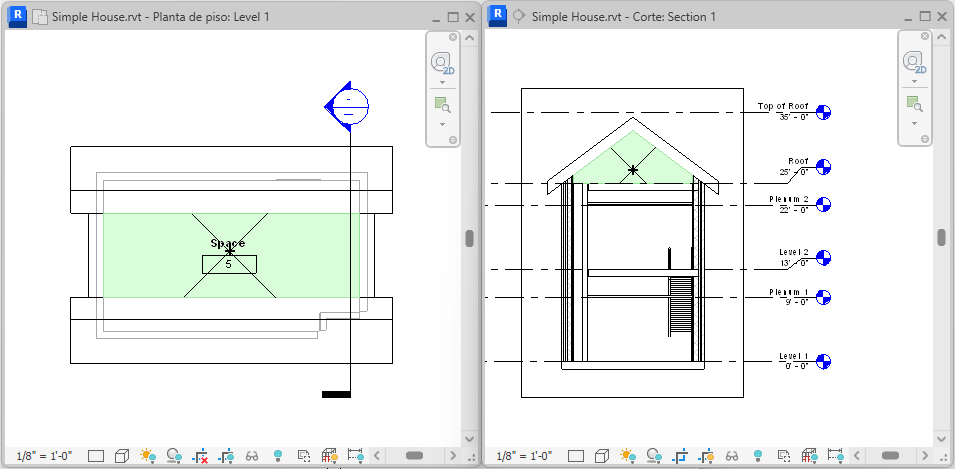
Task: Select the Level 2 level head marker
Action: (x=823, y=258)
